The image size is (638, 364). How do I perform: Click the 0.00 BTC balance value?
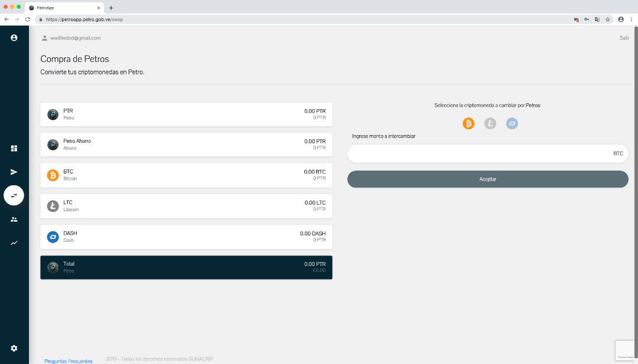click(x=314, y=172)
